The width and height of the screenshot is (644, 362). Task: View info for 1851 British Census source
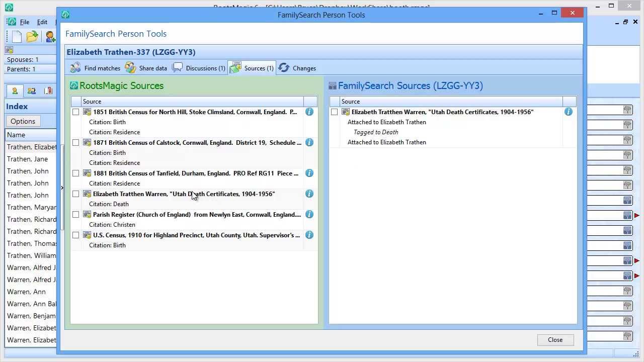(309, 112)
